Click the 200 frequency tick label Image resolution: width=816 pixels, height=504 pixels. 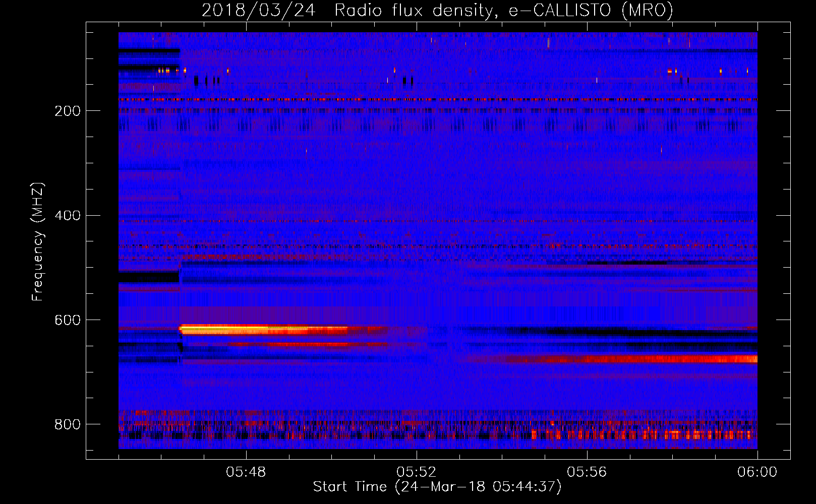point(68,111)
